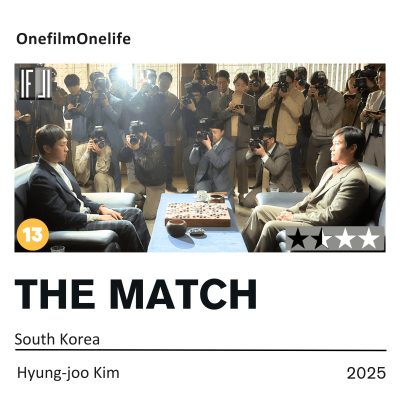Viewport: 400px width, 400px height.
Task: Click the 2025 release year
Action: tap(366, 373)
